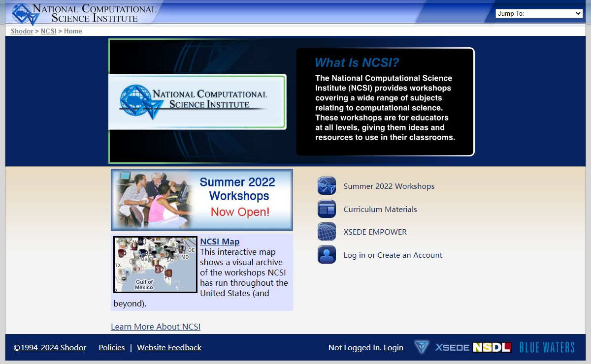Open the NCSI Map link
591x364 pixels.
pyautogui.click(x=220, y=242)
